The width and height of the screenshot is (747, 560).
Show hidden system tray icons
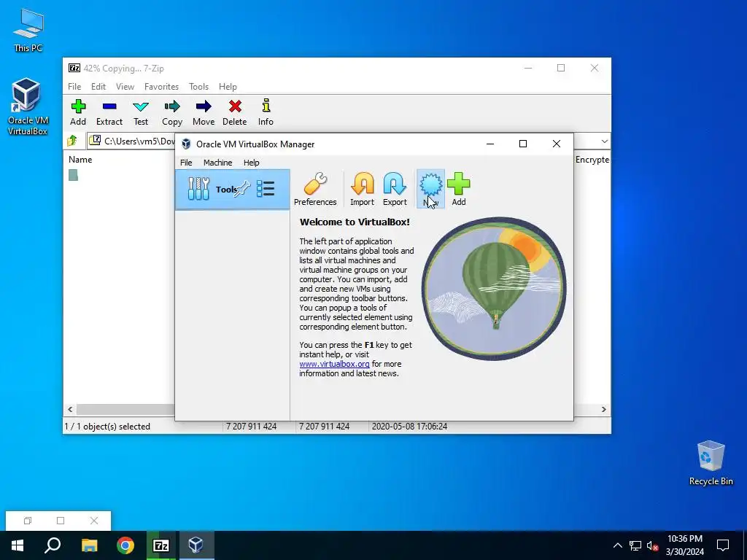[617, 545]
